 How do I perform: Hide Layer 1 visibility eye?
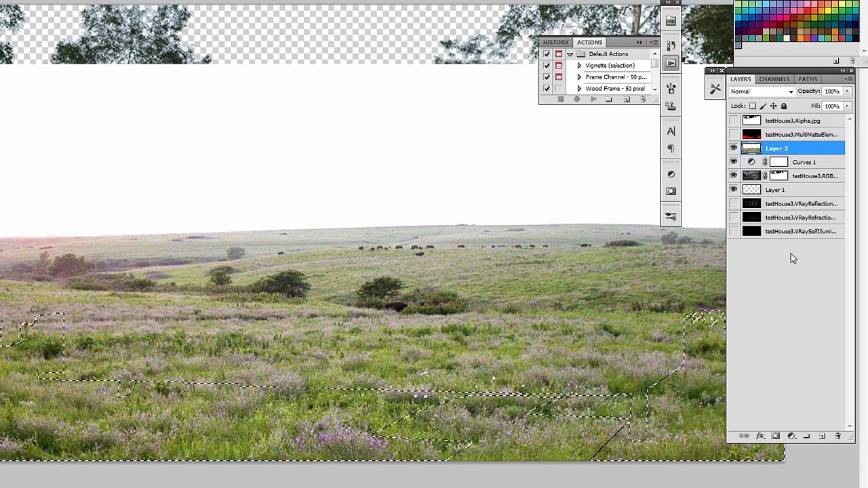733,190
